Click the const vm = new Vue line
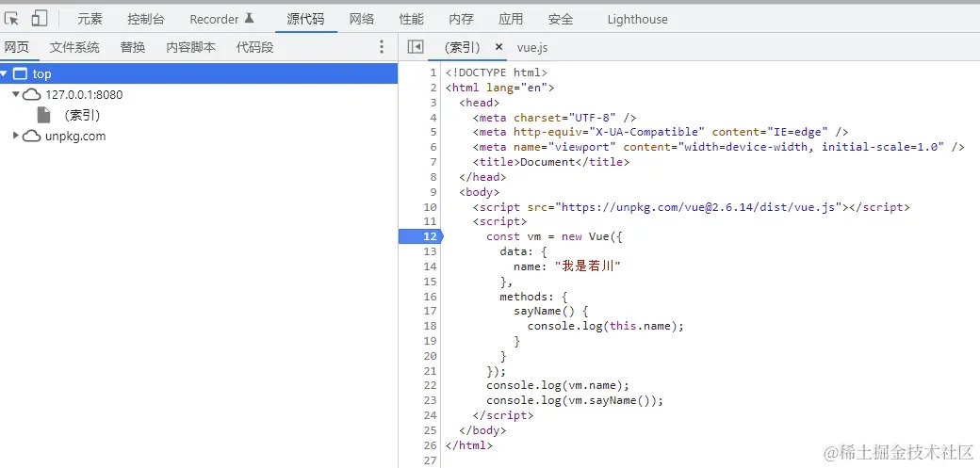The height and width of the screenshot is (468, 980). tap(555, 236)
